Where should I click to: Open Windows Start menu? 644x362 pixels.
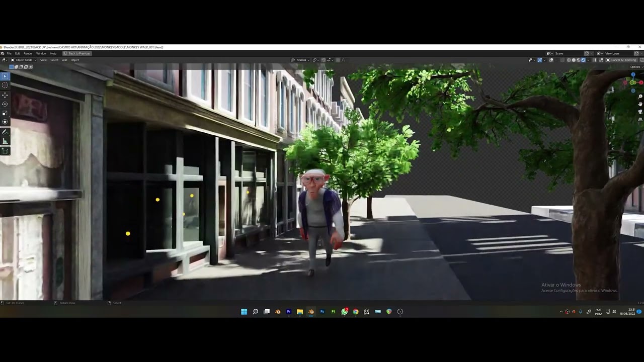244,312
